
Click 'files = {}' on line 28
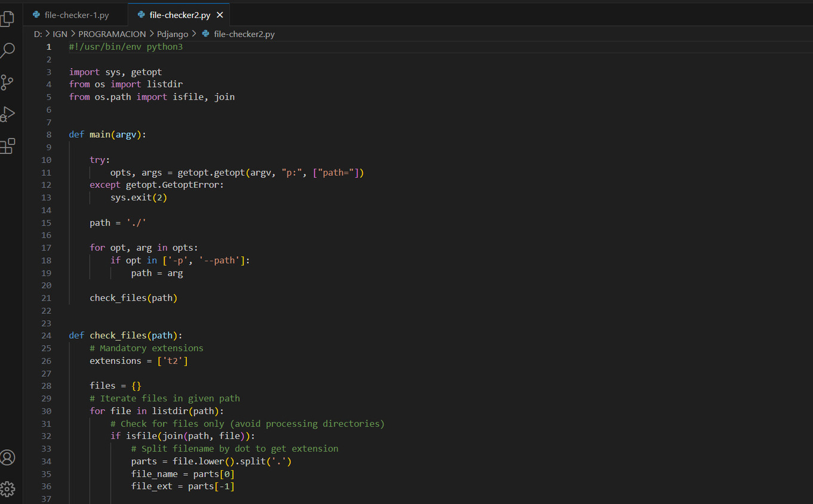(x=115, y=386)
